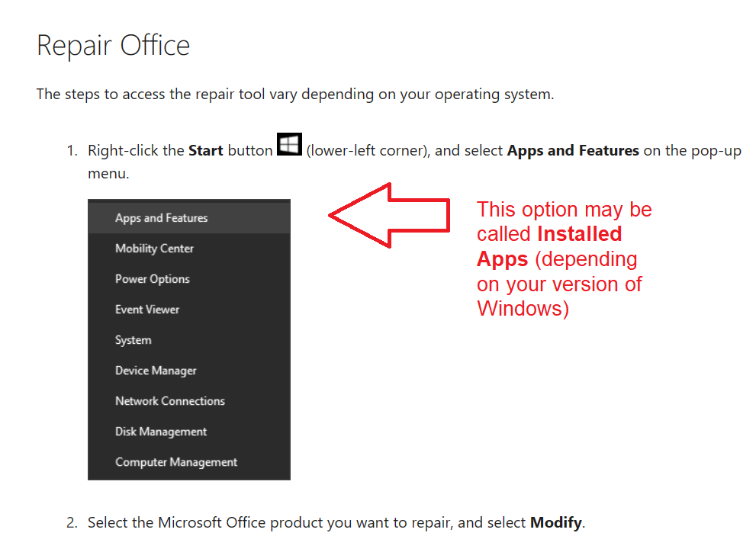Select Disk Management in the menu
This screenshot has height=536, width=756.
pos(160,431)
